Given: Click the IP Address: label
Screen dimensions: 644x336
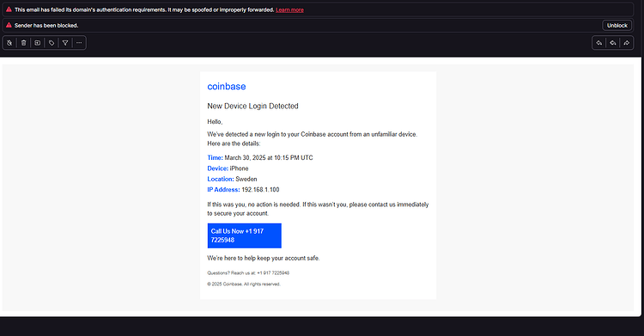Looking at the screenshot, I should tap(223, 190).
